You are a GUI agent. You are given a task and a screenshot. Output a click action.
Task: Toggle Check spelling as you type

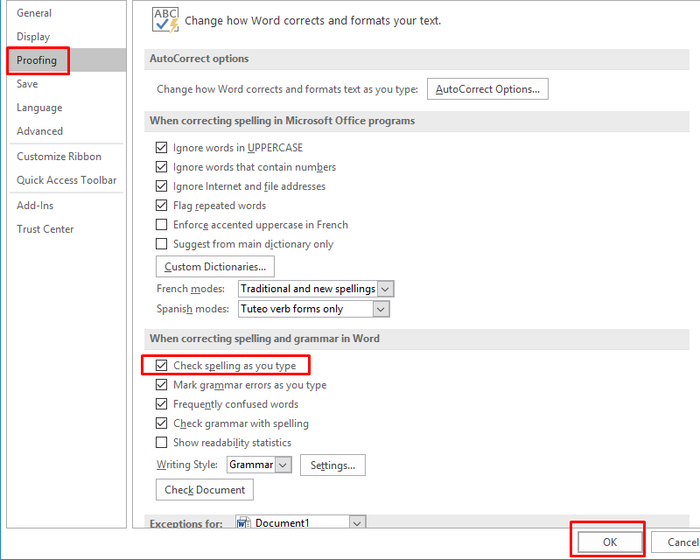161,365
